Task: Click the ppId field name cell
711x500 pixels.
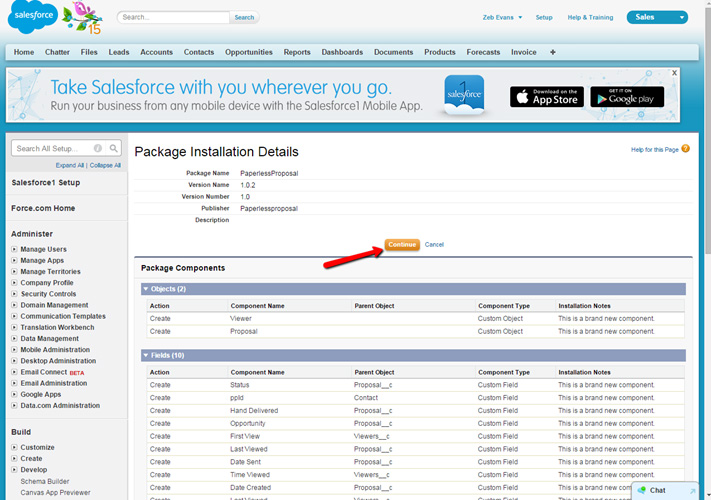Action: (x=237, y=398)
